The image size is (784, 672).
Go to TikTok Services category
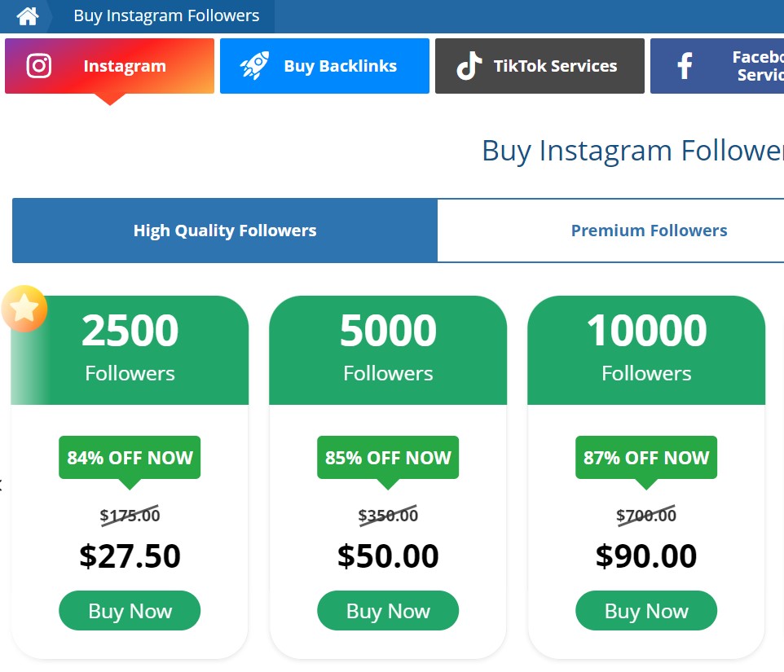[540, 66]
